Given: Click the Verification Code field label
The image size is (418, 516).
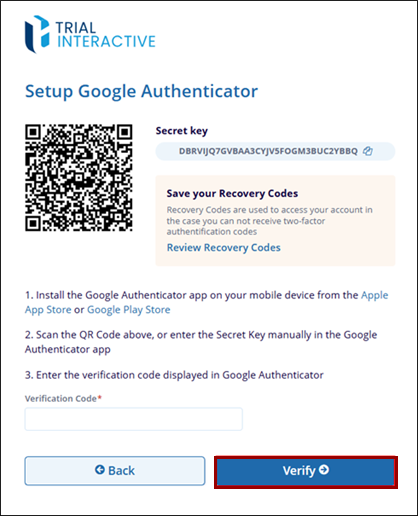Looking at the screenshot, I should click(63, 398).
